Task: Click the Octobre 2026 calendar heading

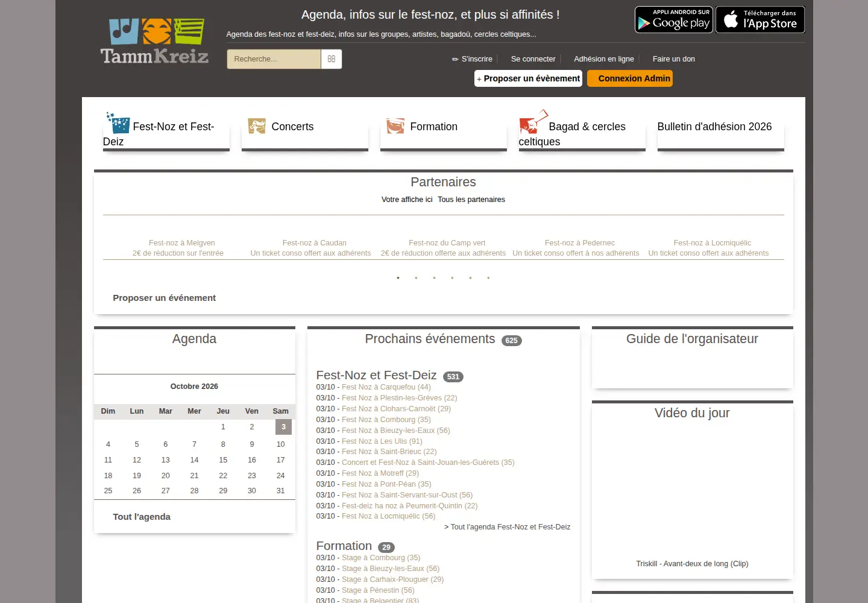Action: click(x=194, y=387)
